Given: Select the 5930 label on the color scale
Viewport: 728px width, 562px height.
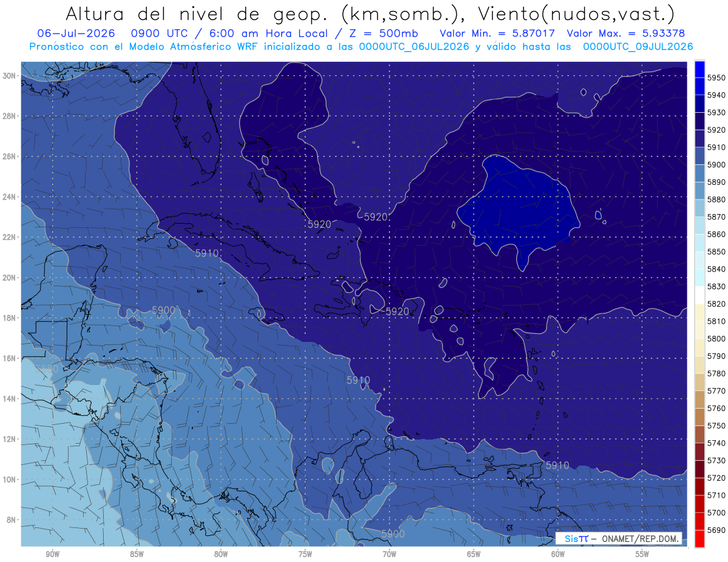Looking at the screenshot, I should (716, 113).
